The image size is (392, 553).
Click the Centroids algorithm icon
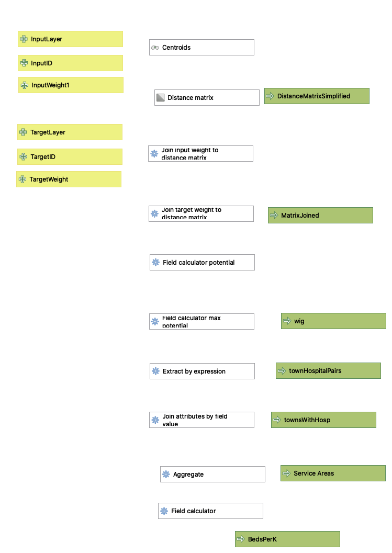click(x=155, y=48)
